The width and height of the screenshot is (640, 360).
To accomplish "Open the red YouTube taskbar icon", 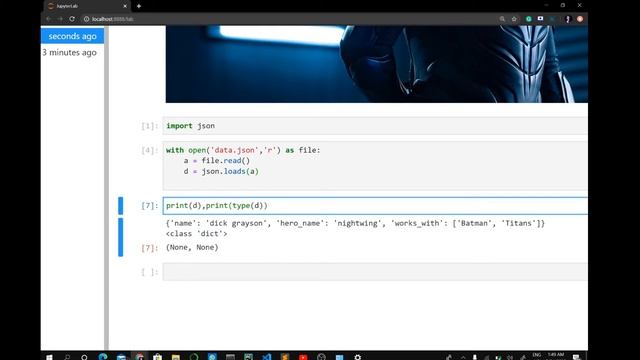I will pos(303,357).
